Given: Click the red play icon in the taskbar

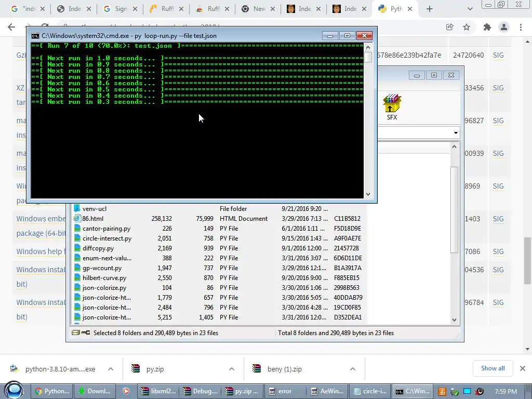Looking at the screenshot, I should (x=126, y=391).
